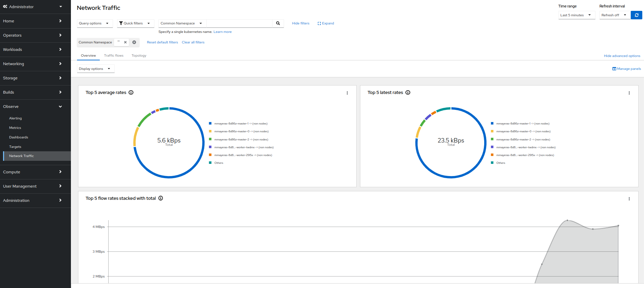The width and height of the screenshot is (644, 288).
Task: Open kebab menu on Top 5 latest rates
Action: pos(629,93)
